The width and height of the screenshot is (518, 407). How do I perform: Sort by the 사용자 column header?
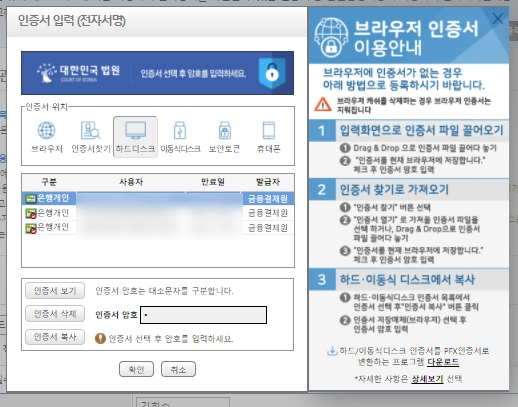[x=131, y=182]
